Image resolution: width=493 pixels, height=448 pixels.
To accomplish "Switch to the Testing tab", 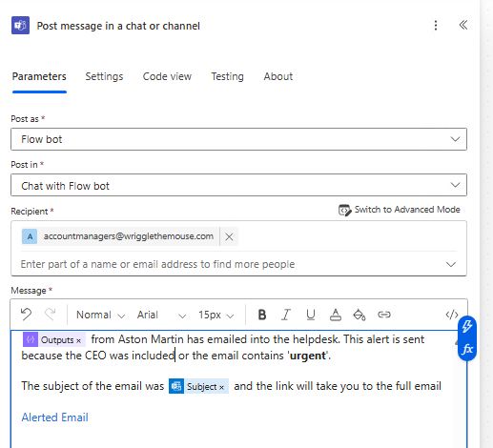I will (227, 76).
